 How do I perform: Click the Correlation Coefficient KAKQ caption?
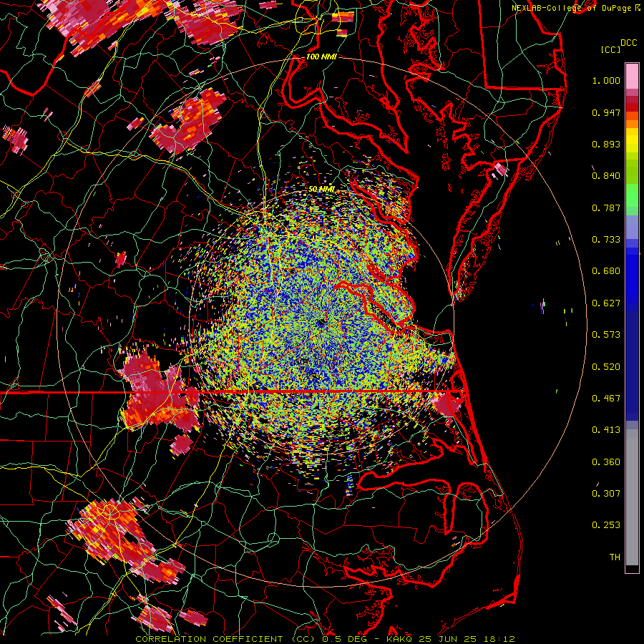tap(325, 639)
